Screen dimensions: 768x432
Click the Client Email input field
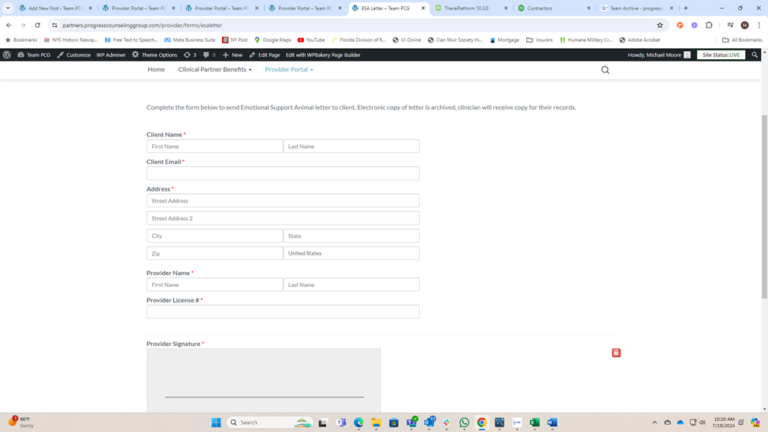[x=282, y=173]
